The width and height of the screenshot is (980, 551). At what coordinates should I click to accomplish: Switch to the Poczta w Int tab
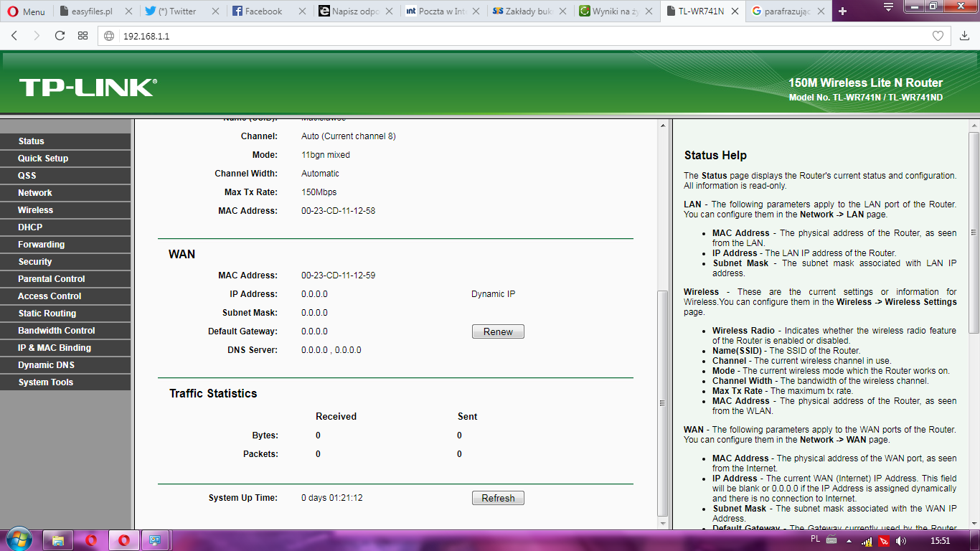[443, 11]
